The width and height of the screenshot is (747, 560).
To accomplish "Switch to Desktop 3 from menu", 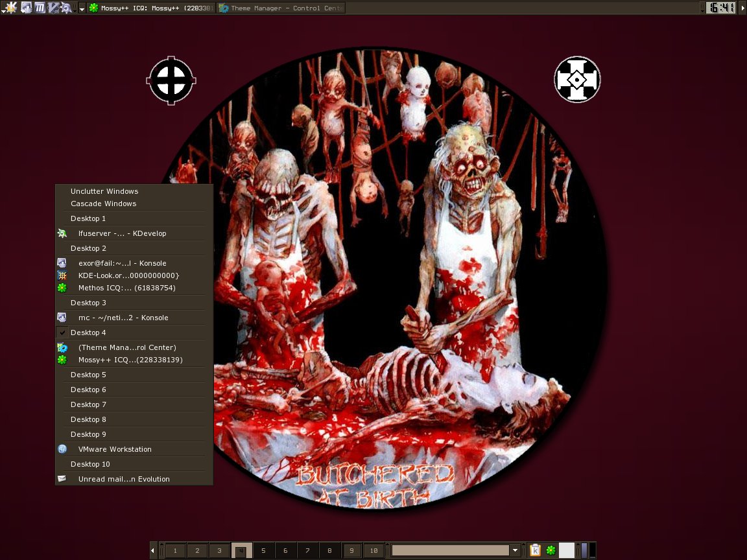I will coord(134,303).
